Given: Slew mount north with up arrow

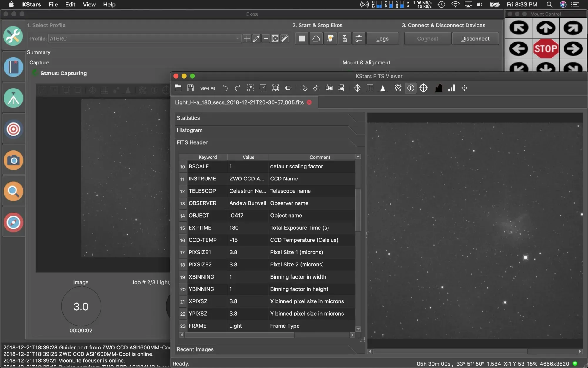Looking at the screenshot, I should click(546, 28).
